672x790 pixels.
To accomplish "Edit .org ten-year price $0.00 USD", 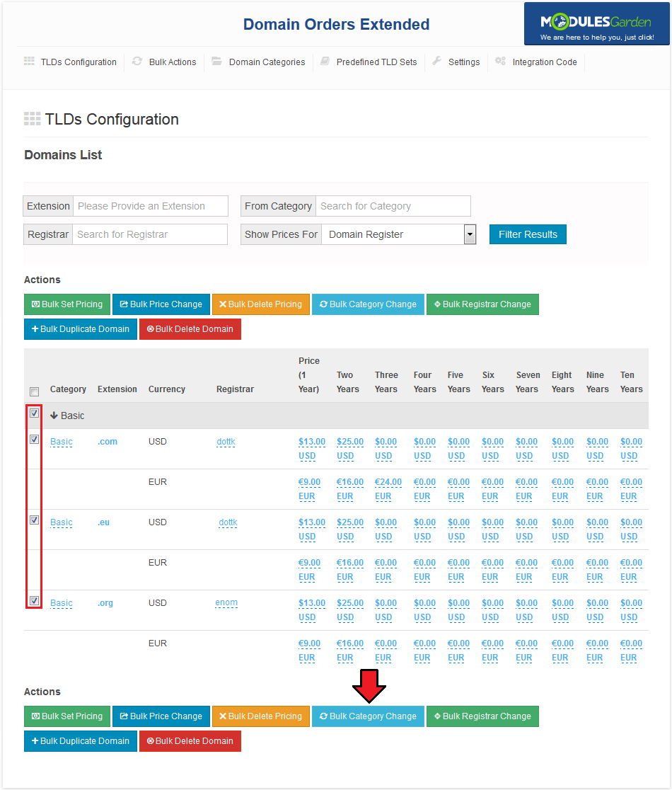I will 631,610.
